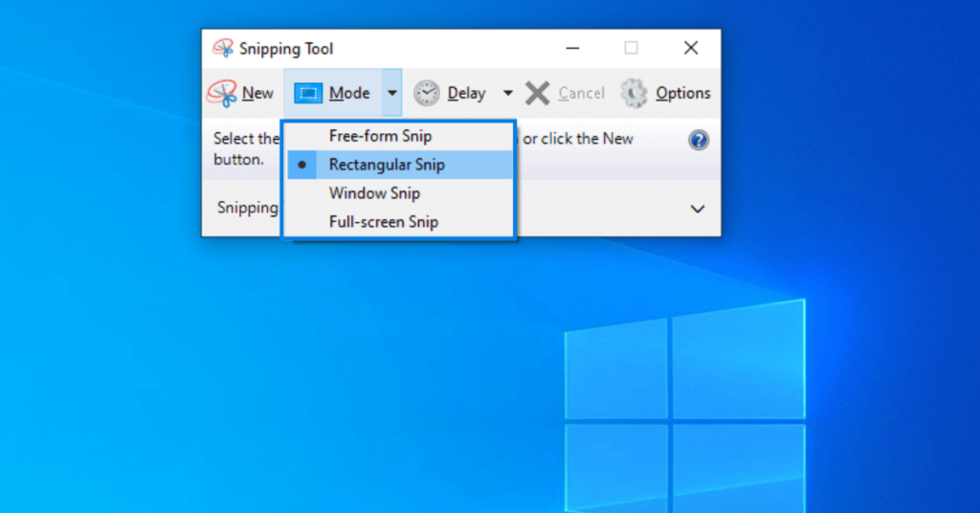This screenshot has width=980, height=513.
Task: Expand the chevron at bottom right
Action: (698, 209)
